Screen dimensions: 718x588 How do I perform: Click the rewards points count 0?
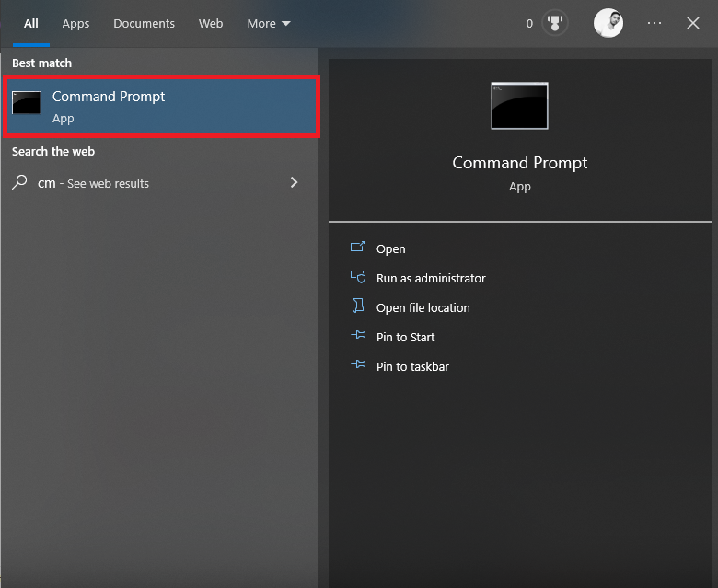click(x=529, y=23)
